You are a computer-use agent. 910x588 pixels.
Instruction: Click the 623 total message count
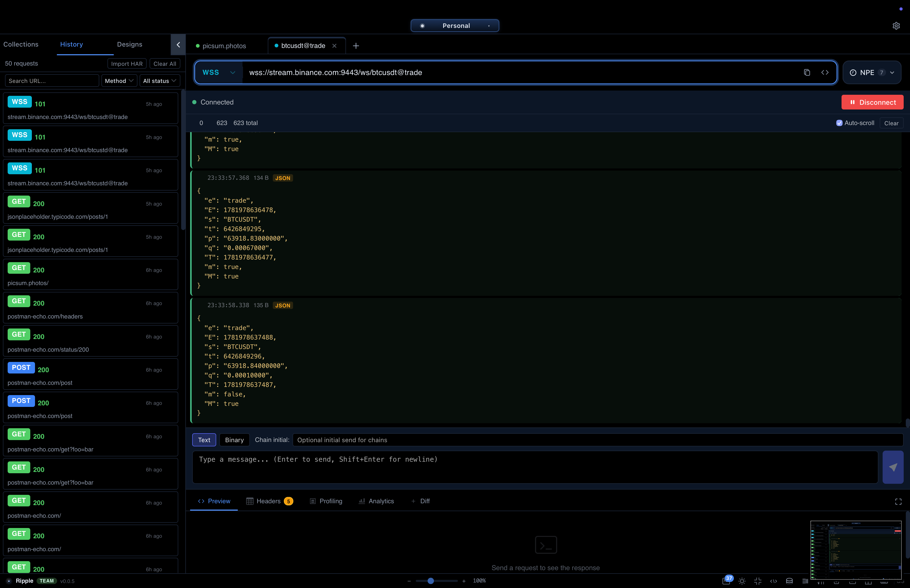click(x=246, y=123)
